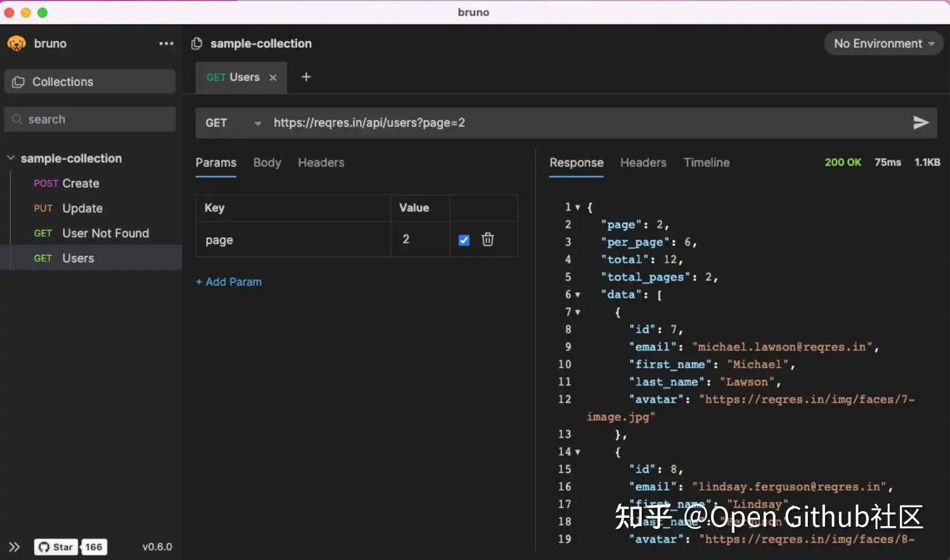Screen dimensions: 950x560
Task: Click the page key cell
Action: [293, 239]
